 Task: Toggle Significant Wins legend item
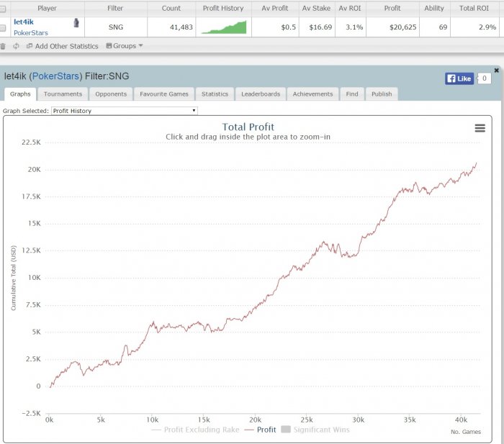pyautogui.click(x=315, y=430)
